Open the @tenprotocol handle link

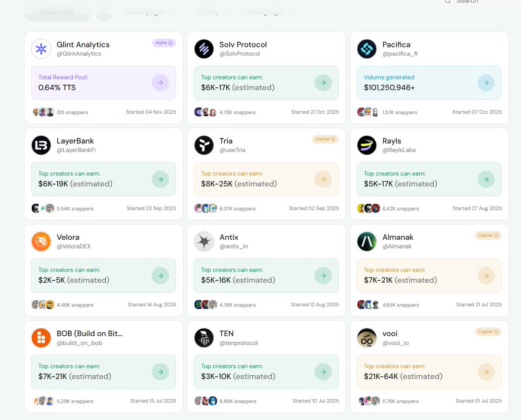(239, 343)
